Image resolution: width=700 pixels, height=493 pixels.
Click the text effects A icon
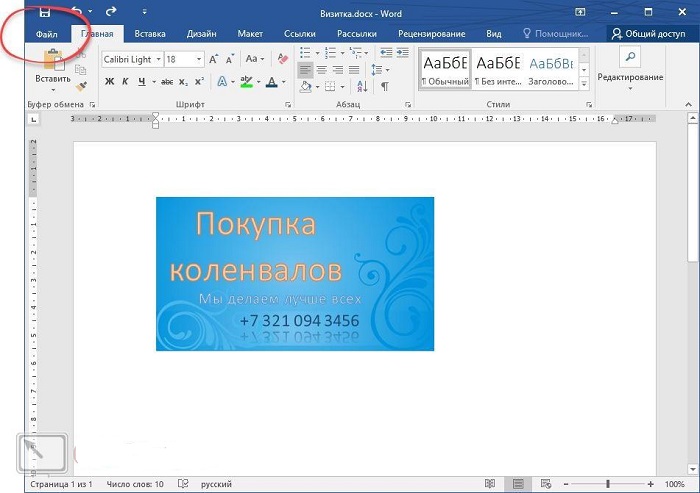pos(222,82)
